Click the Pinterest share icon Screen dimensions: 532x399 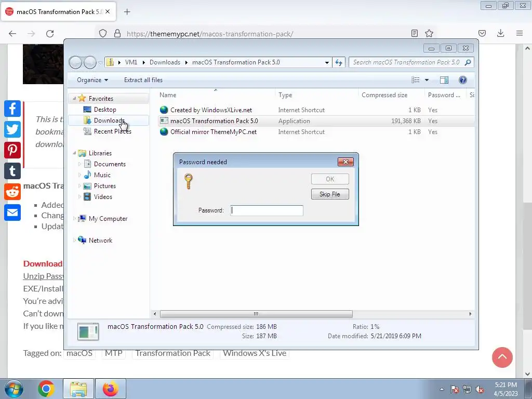12,150
